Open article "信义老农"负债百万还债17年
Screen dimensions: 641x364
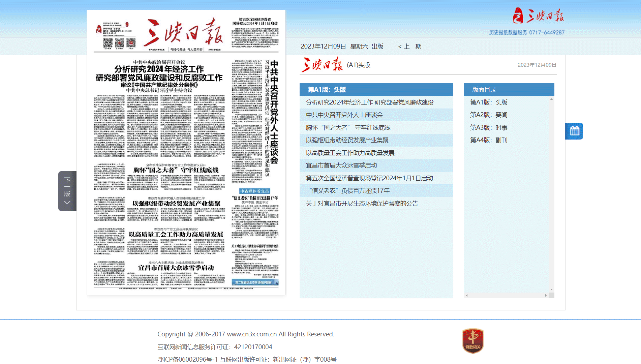coord(349,191)
